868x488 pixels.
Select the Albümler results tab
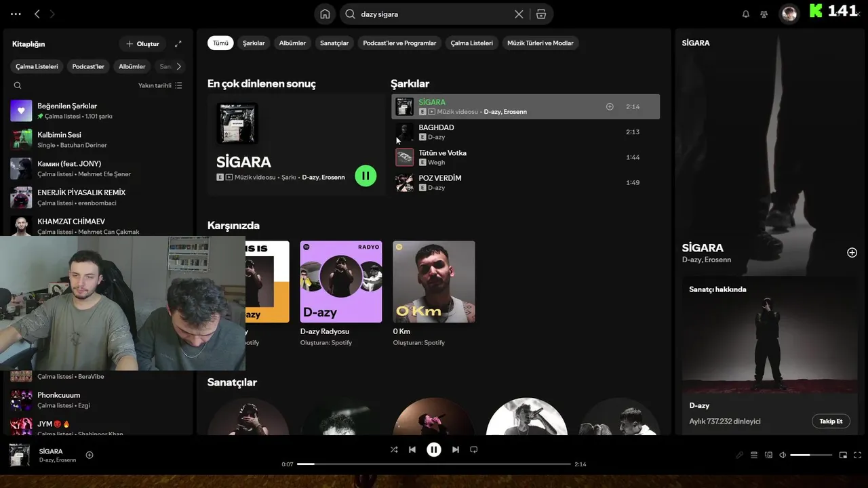click(x=292, y=43)
